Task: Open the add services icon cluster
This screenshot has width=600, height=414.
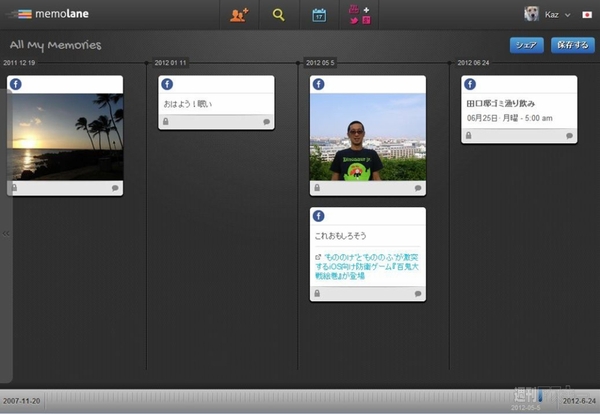Action: [360, 15]
